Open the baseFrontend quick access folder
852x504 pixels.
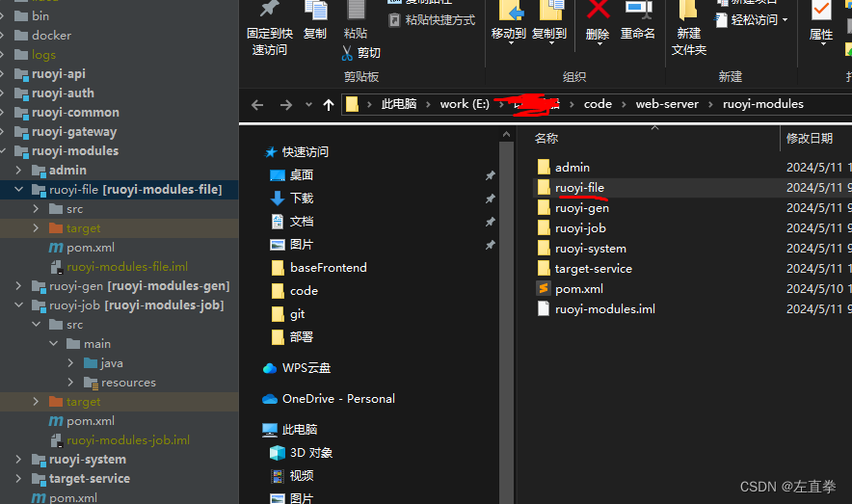[329, 268]
